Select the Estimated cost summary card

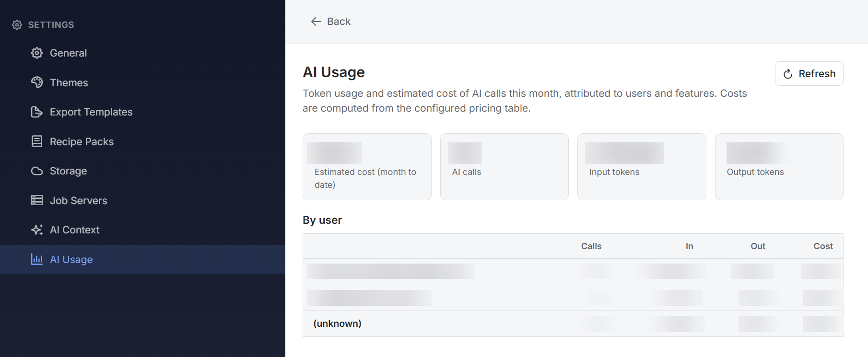coord(367,167)
